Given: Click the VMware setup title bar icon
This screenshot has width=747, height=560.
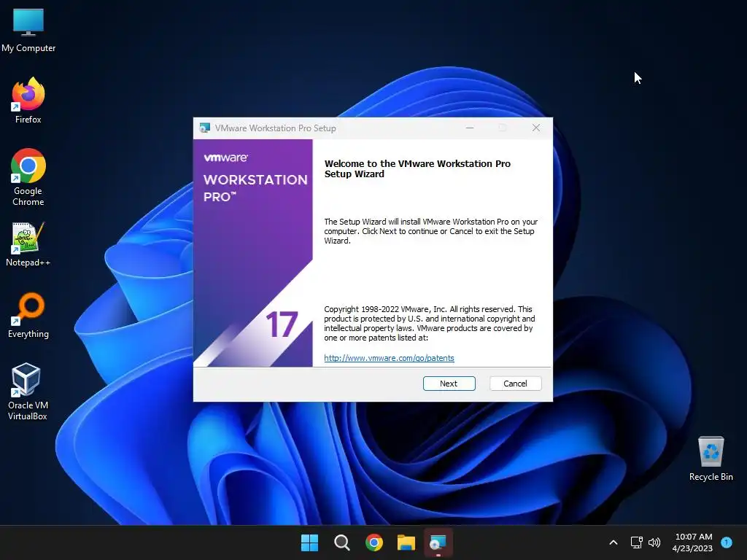Looking at the screenshot, I should coord(205,128).
